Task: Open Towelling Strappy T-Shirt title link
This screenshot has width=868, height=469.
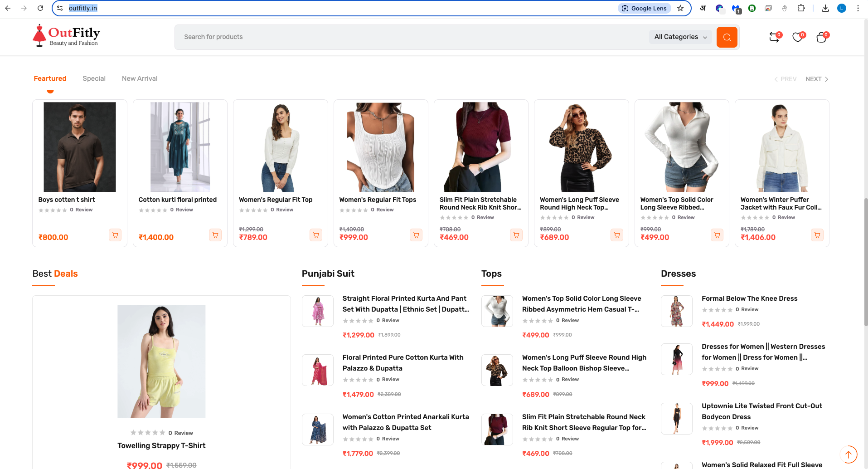Action: coord(161,446)
